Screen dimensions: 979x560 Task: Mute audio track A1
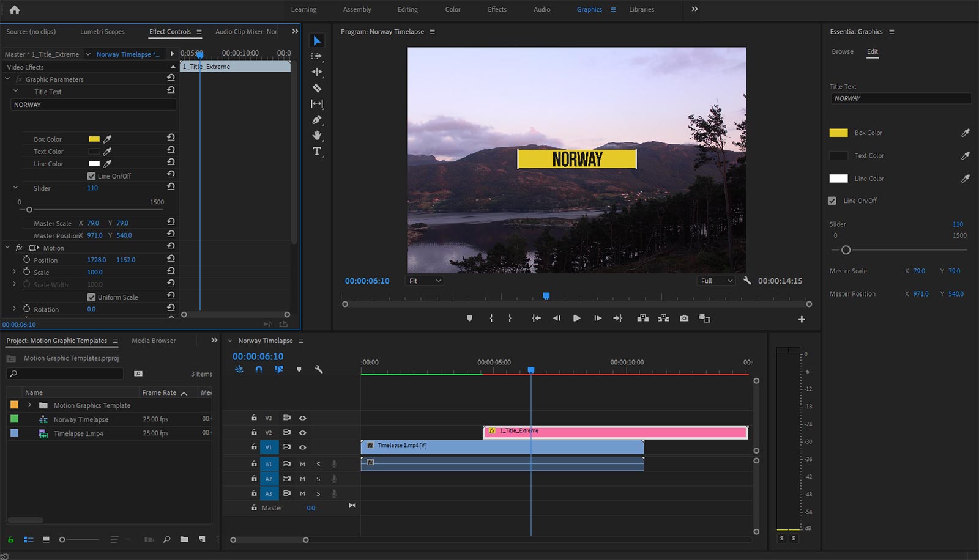pos(302,464)
